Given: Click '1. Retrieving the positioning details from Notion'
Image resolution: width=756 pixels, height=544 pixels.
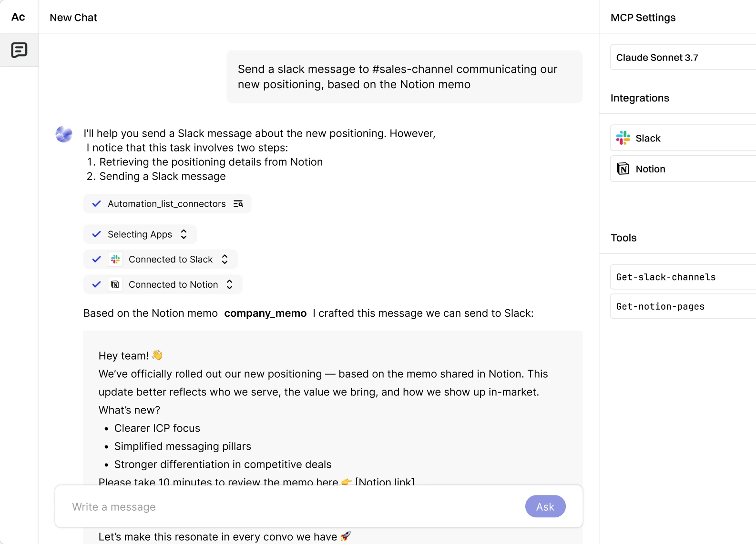Looking at the screenshot, I should pos(205,162).
